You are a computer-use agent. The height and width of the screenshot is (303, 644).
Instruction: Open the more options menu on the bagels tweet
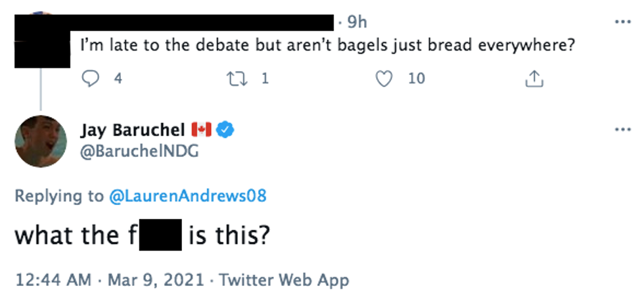point(622,22)
